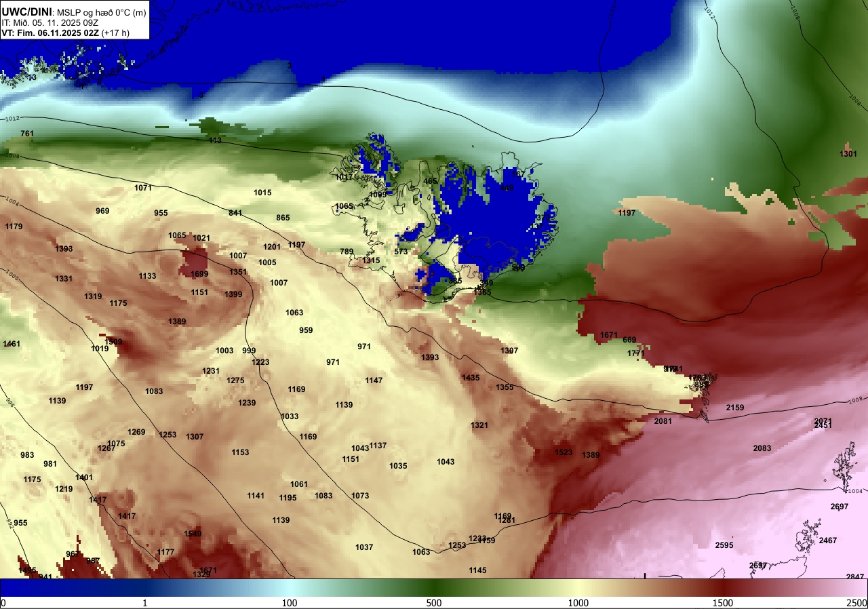The image size is (868, 609).
Task: Click the 1137 height value
Action: (x=378, y=446)
